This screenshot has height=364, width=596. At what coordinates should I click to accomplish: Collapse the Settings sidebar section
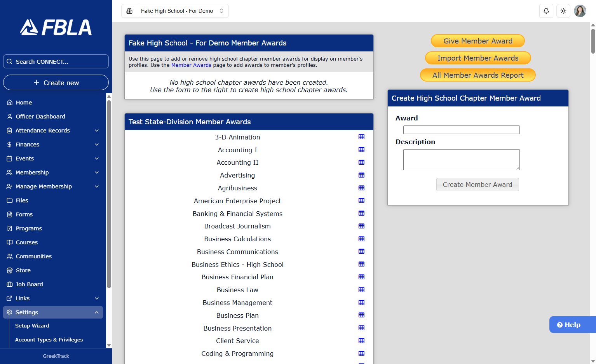click(x=53, y=312)
